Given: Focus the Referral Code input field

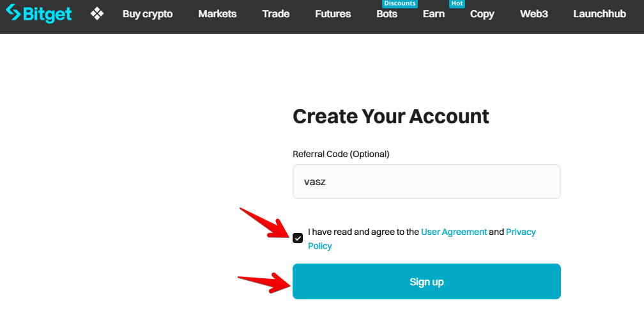Looking at the screenshot, I should tap(426, 181).
